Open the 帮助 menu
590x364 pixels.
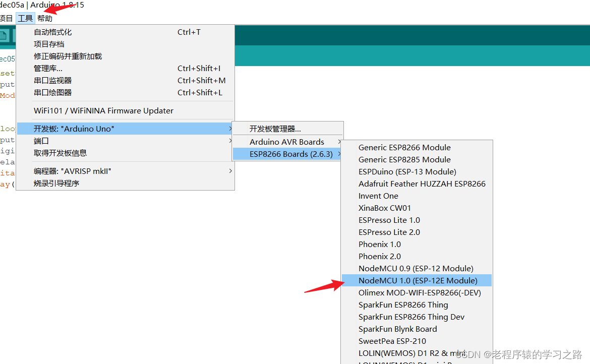[45, 18]
